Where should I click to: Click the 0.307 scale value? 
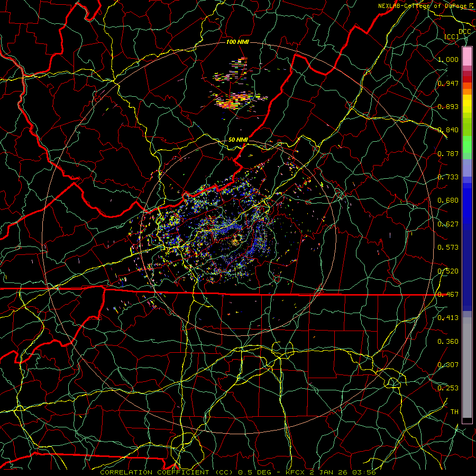(448, 365)
